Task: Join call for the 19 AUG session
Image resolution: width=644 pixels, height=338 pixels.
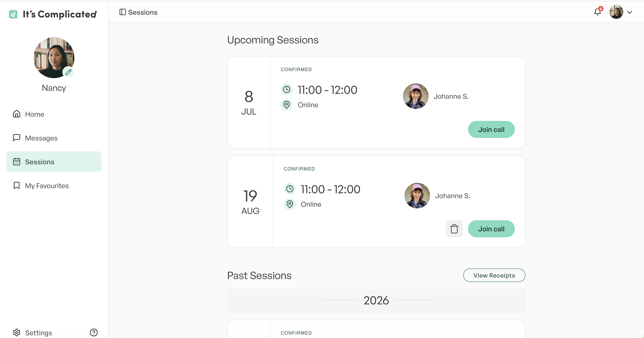Action: point(491,229)
